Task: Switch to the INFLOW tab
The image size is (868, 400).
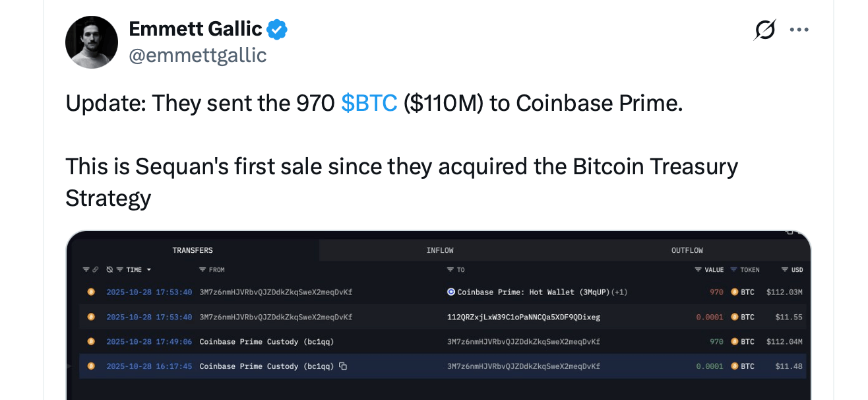Action: 440,250
